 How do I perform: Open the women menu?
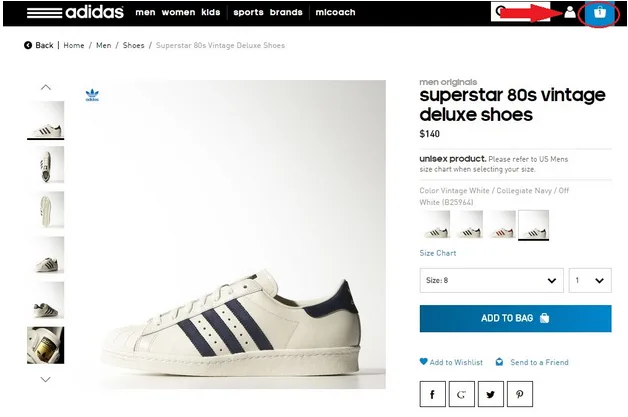point(178,13)
